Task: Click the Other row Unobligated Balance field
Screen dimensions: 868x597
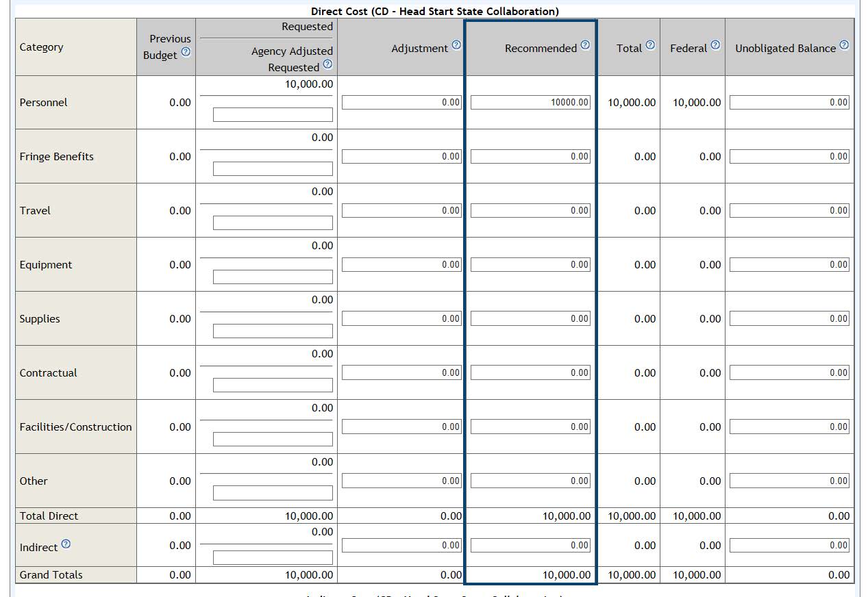Action: 789,481
